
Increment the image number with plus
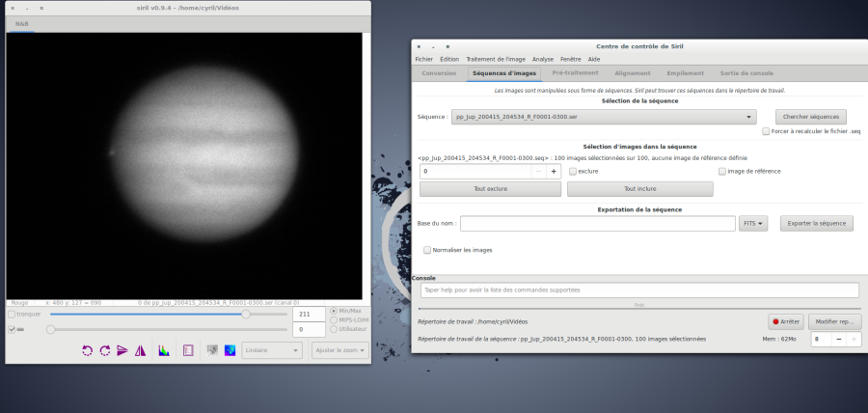point(554,172)
